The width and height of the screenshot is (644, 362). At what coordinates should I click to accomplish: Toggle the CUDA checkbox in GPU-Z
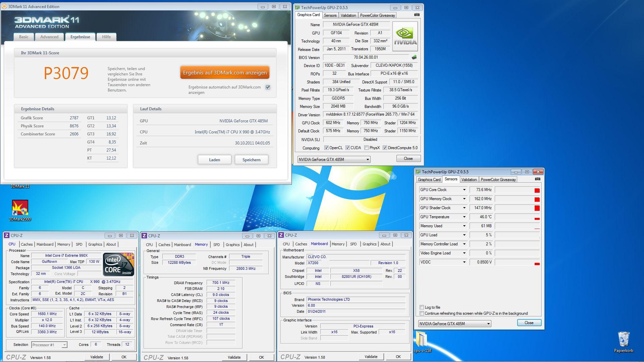point(347,148)
